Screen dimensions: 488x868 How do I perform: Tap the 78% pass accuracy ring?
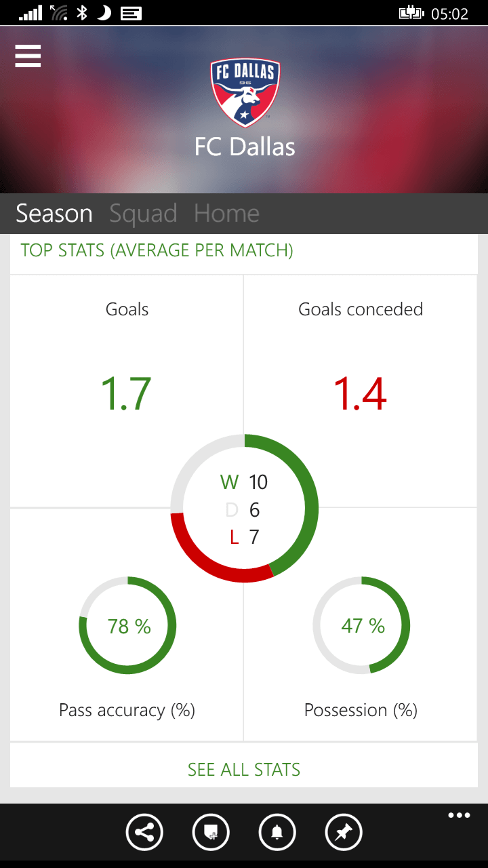pos(127,625)
